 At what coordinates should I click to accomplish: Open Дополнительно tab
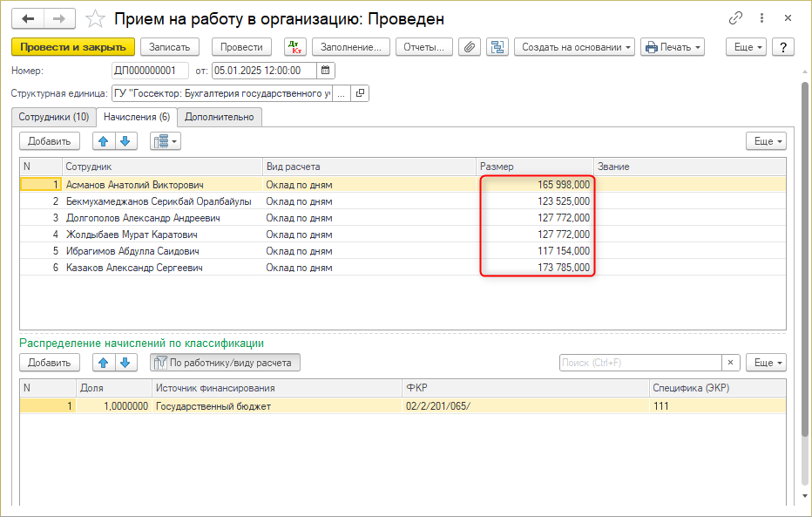[x=219, y=117]
